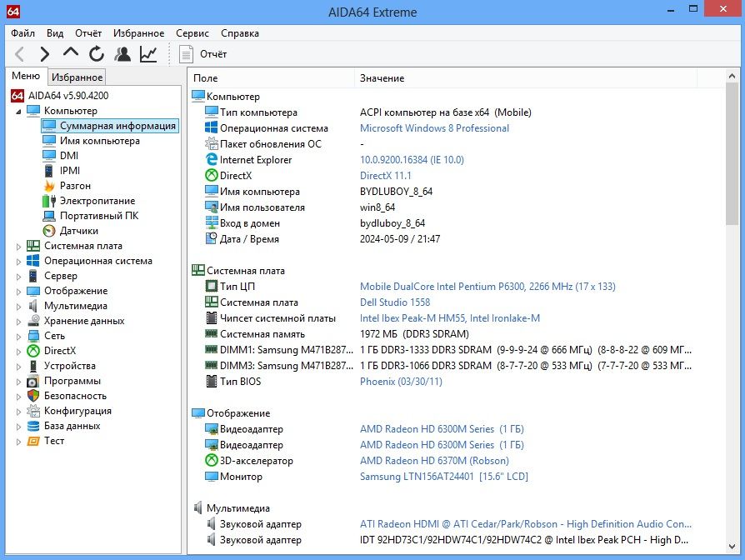Refresh the report with the Refresh icon

pos(97,54)
